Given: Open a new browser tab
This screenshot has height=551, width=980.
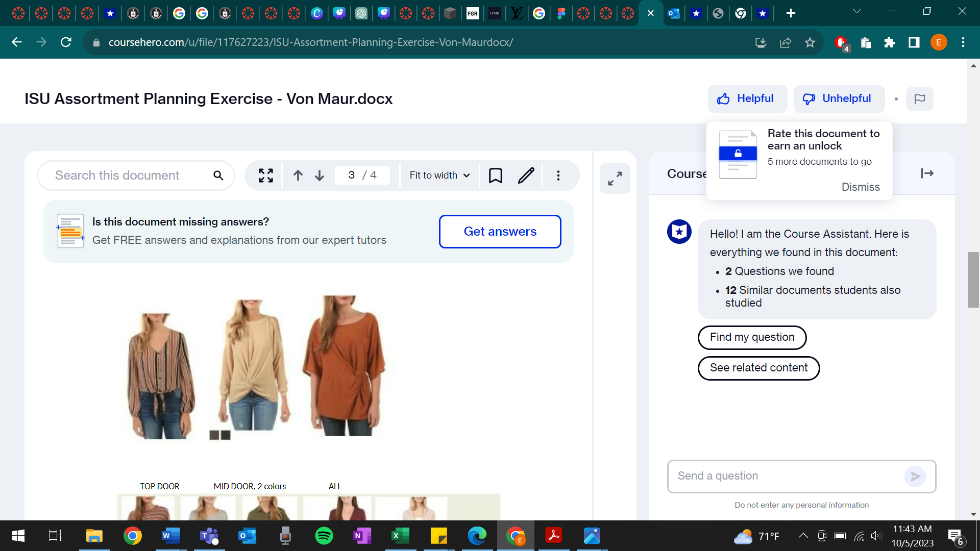Looking at the screenshot, I should coord(791,13).
